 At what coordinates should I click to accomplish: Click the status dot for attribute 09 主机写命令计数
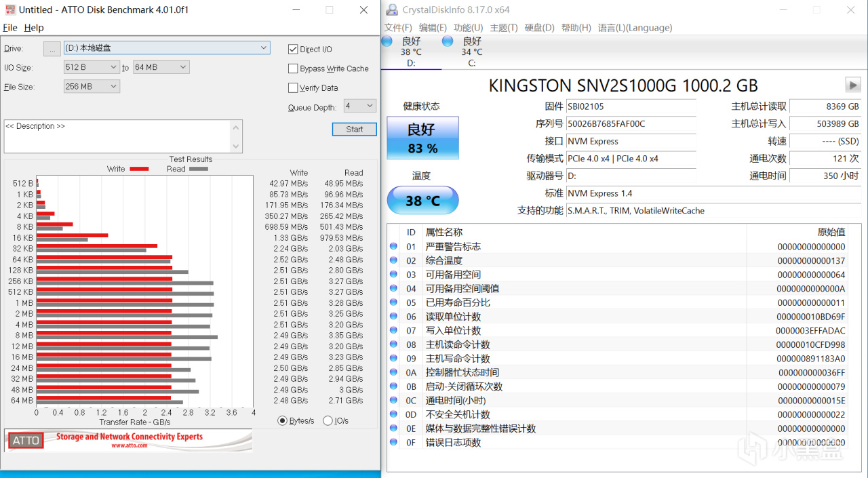393,358
